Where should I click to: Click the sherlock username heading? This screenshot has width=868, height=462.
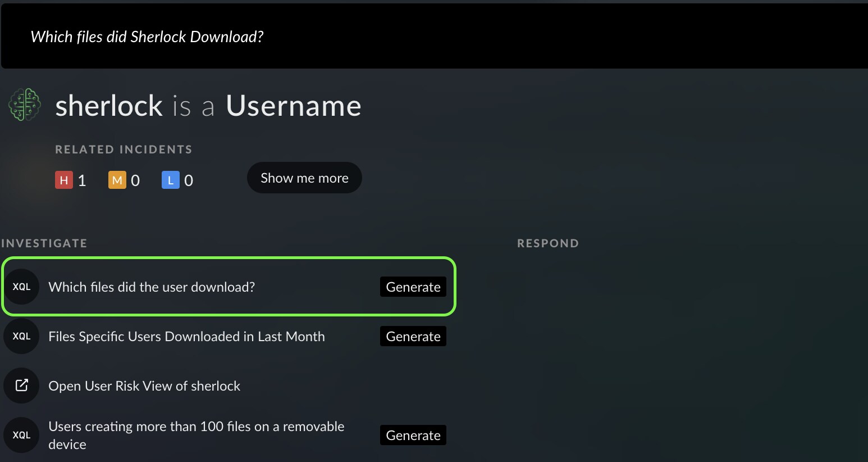click(109, 106)
